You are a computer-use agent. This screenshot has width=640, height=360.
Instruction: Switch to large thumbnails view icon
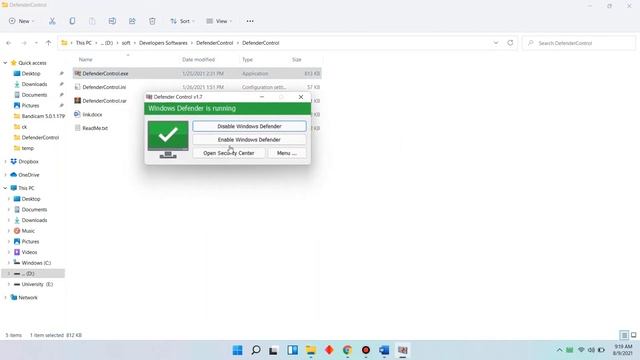coord(633,336)
